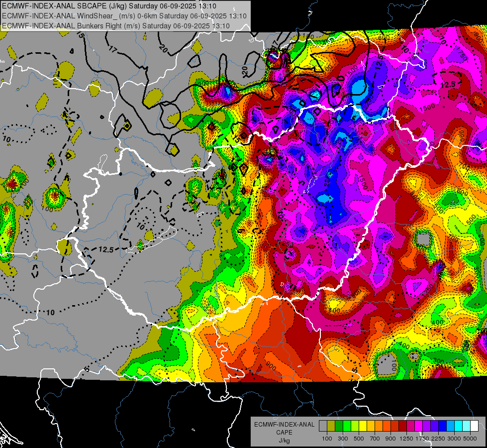Screen dimensions: 487x448
Task: Pick the bright green legend swatch
Action: pos(347,426)
